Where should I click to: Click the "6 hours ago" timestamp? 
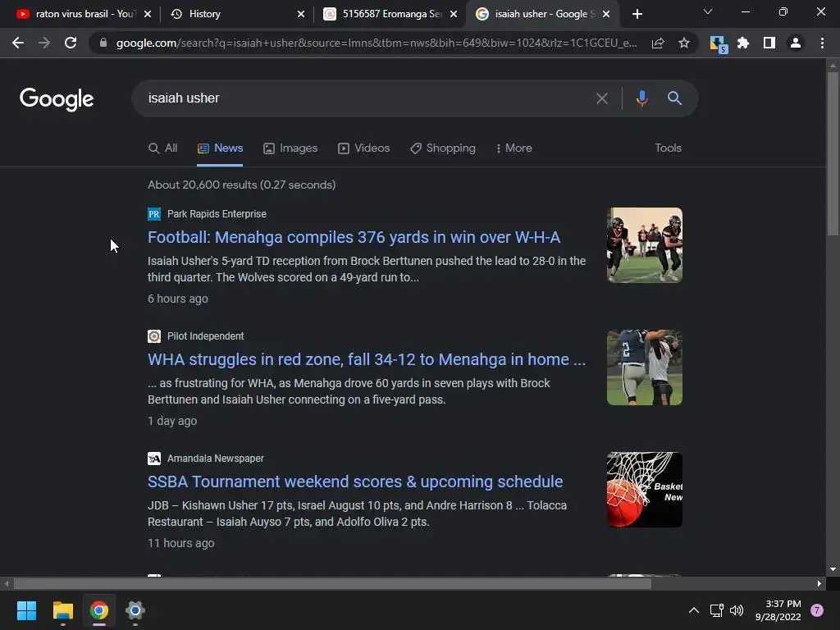tap(178, 299)
